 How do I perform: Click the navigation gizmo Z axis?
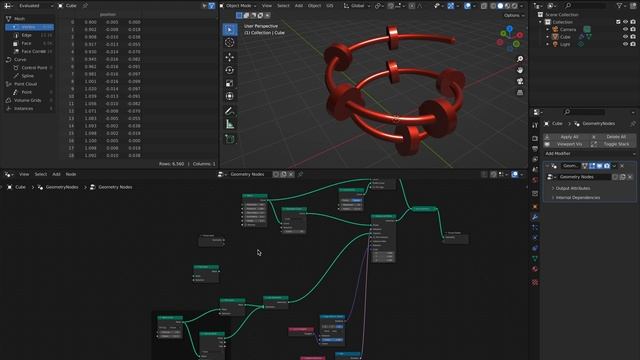[509, 29]
